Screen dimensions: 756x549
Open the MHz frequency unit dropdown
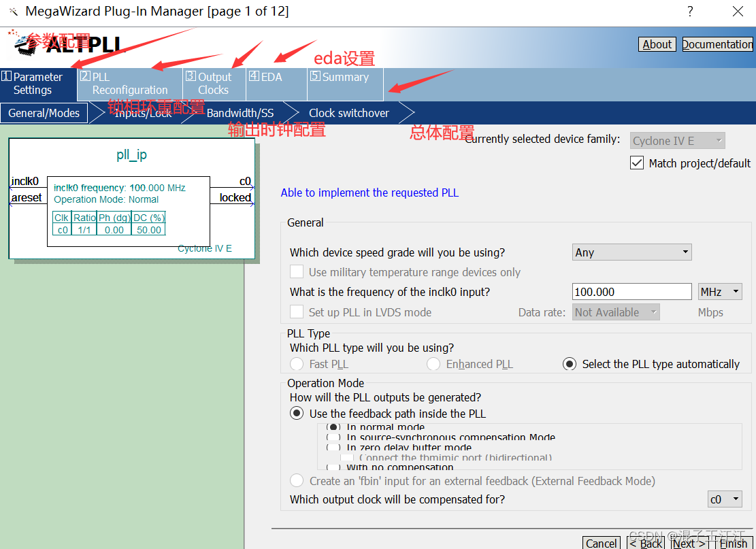click(x=720, y=292)
